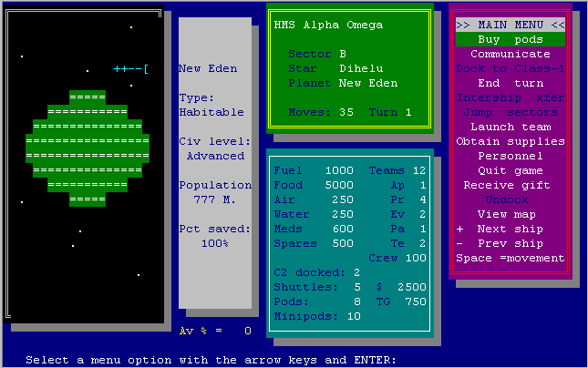Choose Receive gift menu option

(511, 186)
